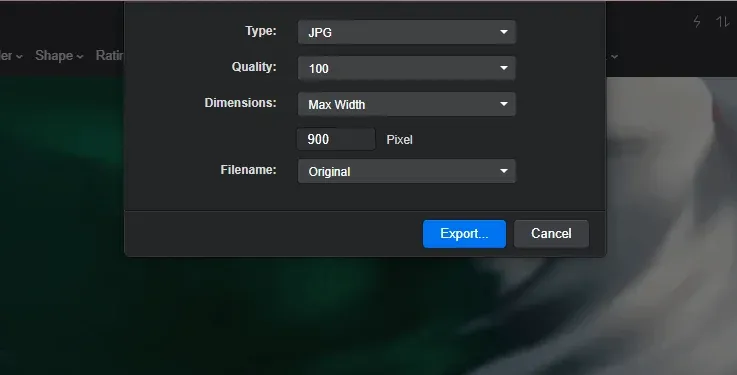Click the pixel width field showing 900
Viewport: 737px width, 375px height.
tap(336, 139)
